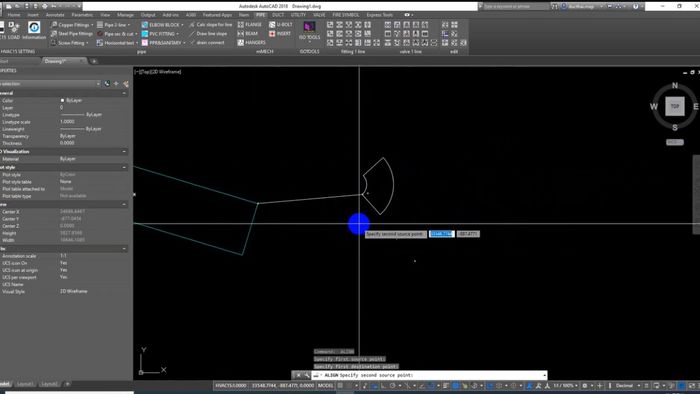Click the Visual Style 2D Wireframe value
Screen dimensions: 700x394
point(74,291)
